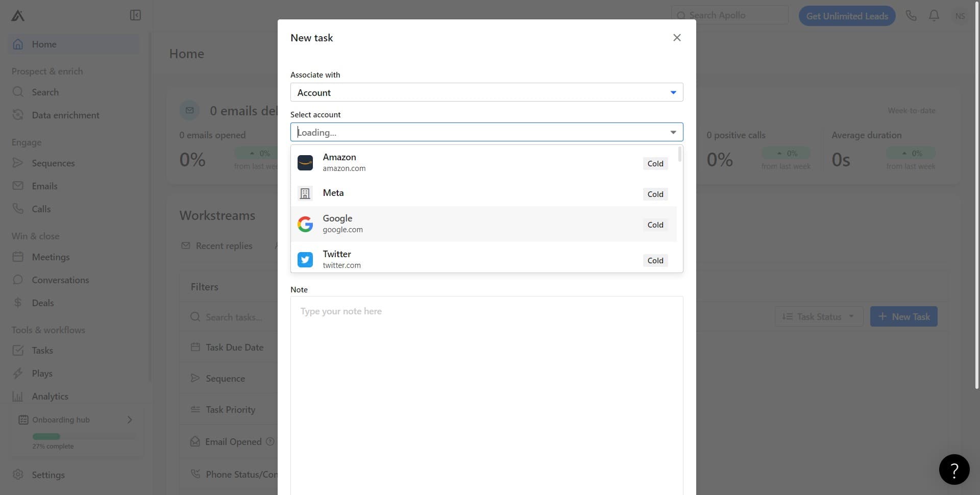The height and width of the screenshot is (495, 980).
Task: Click the Select account dropdown arrow
Action: coord(673,132)
